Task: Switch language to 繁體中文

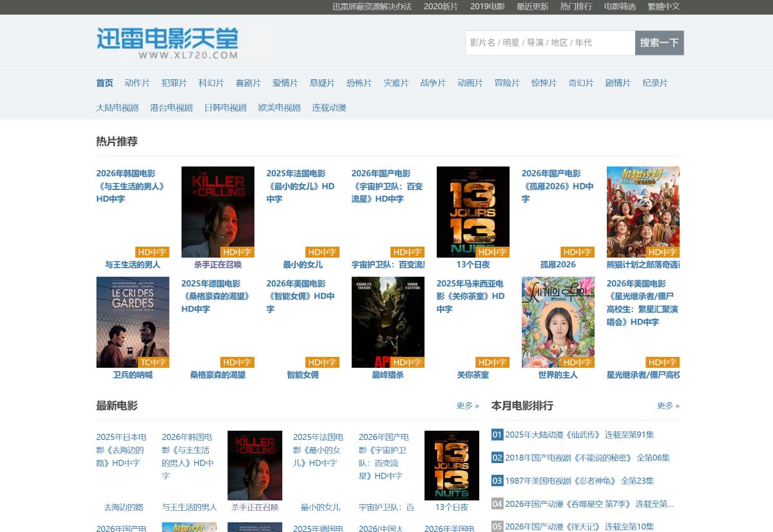Action: coord(663,6)
